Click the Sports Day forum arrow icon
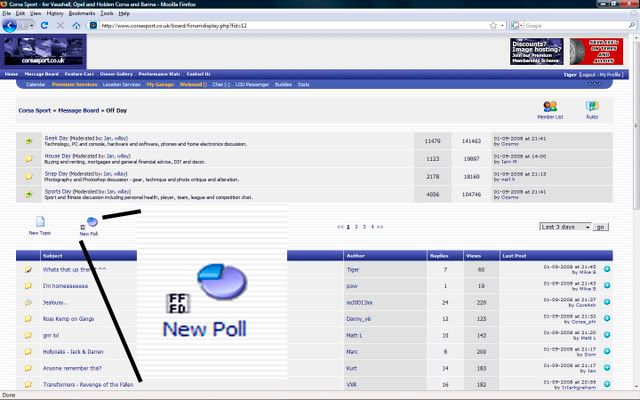The height and width of the screenshot is (400, 640). click(x=29, y=193)
